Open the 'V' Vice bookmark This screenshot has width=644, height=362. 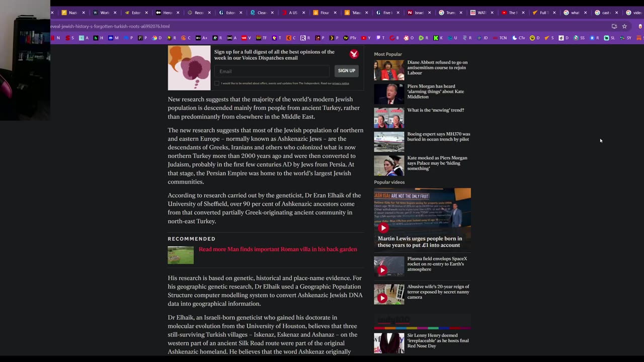click(x=246, y=38)
